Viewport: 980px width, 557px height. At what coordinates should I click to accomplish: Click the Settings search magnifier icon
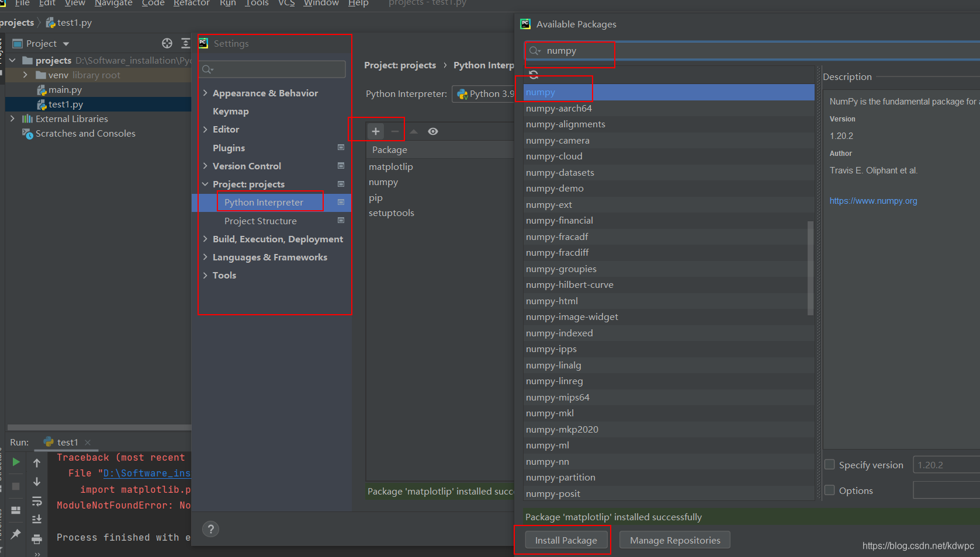pyautogui.click(x=207, y=69)
